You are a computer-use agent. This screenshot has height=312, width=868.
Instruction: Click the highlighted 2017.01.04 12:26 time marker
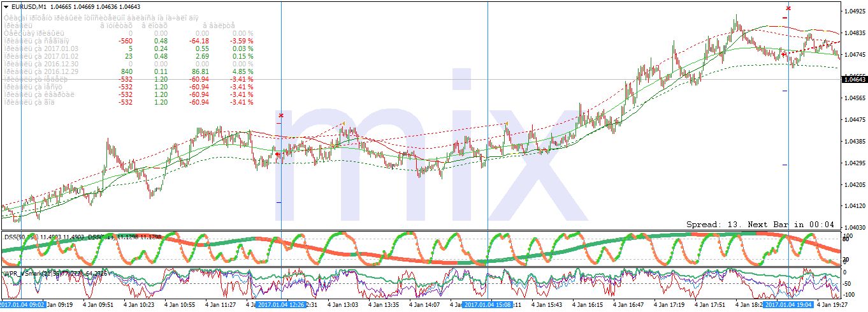pos(282,305)
